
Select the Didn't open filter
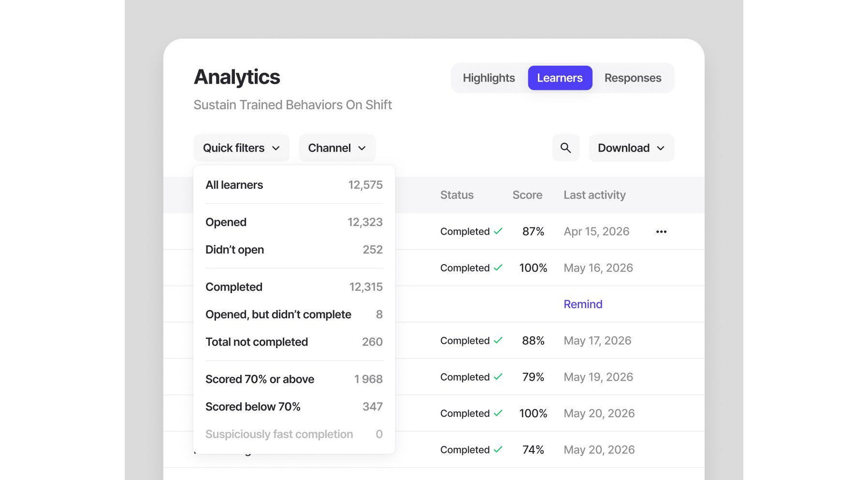point(294,250)
